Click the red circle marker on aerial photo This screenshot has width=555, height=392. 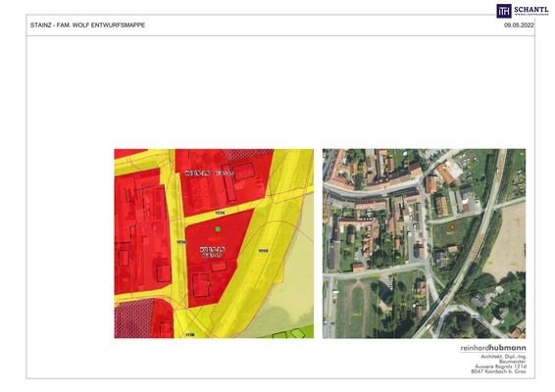tap(451, 227)
